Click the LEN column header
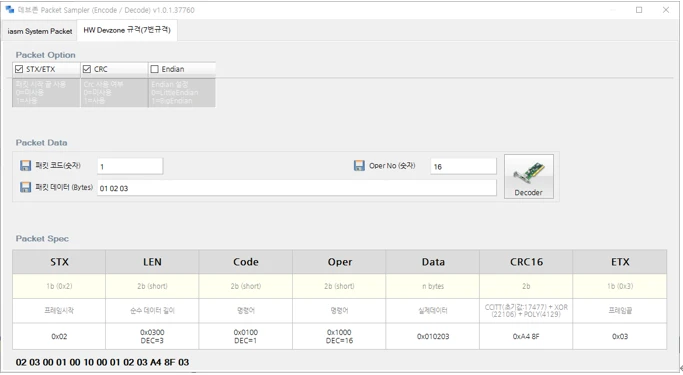The image size is (683, 375). pyautogui.click(x=152, y=262)
